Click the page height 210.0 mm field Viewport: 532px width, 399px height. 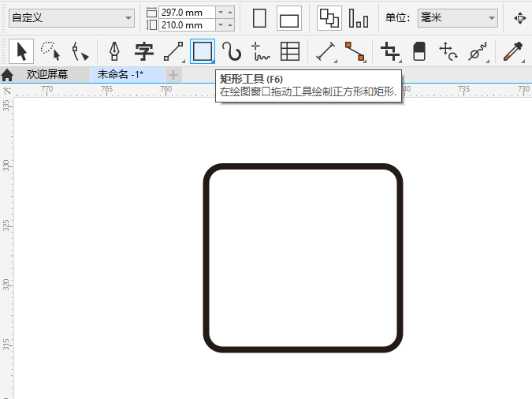187,24
